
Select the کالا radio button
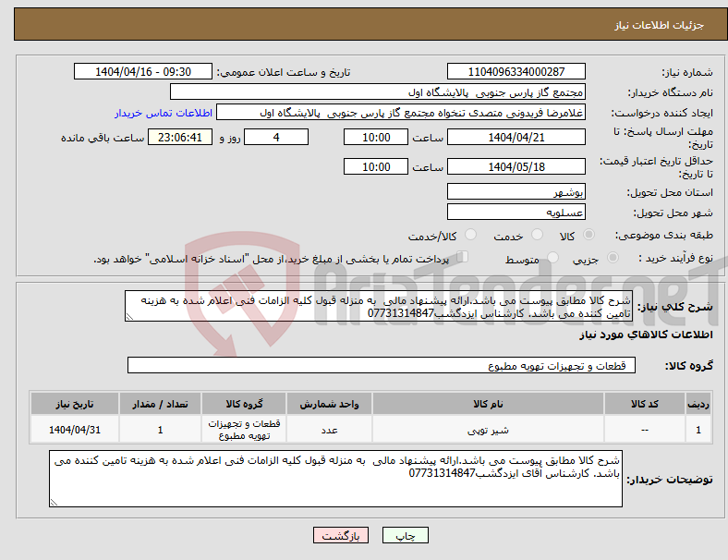[588, 235]
